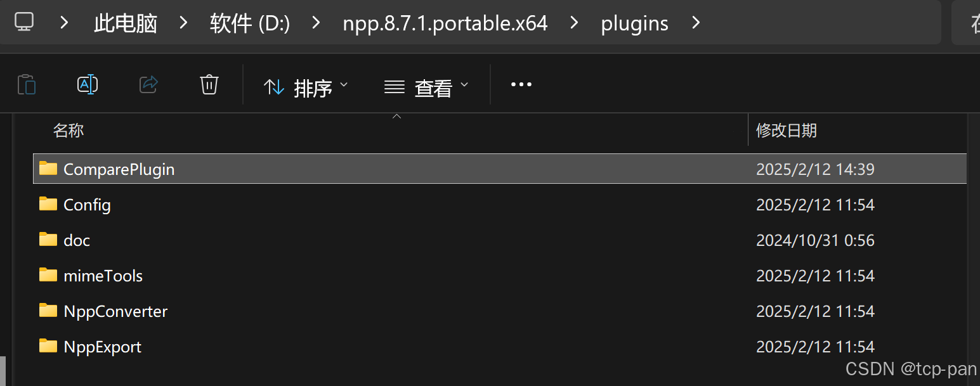Sort by the 名称 column header
Image resolution: width=980 pixels, height=386 pixels.
coord(69,131)
